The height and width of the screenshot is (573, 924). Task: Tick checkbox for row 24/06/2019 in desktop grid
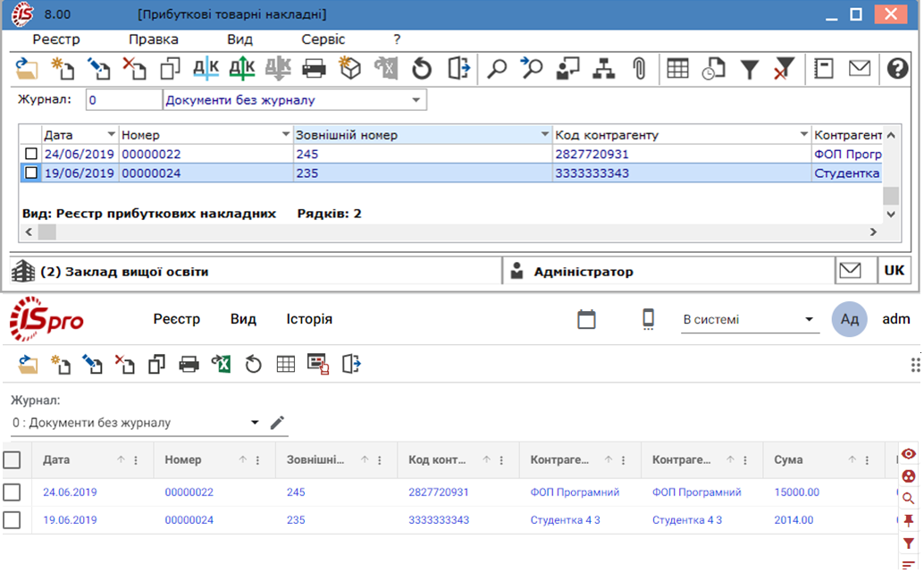tap(31, 154)
